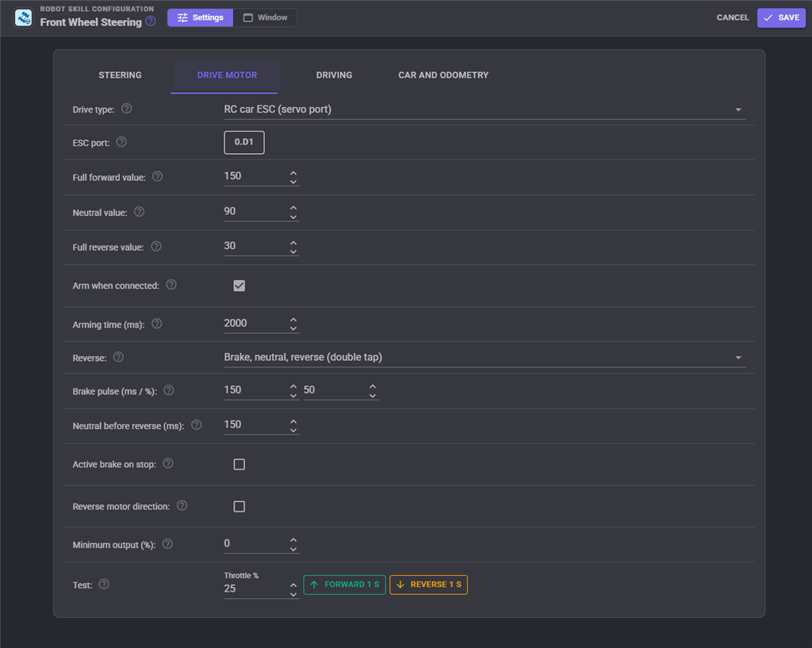Show help for the Test row
The image size is (812, 648).
104,585
